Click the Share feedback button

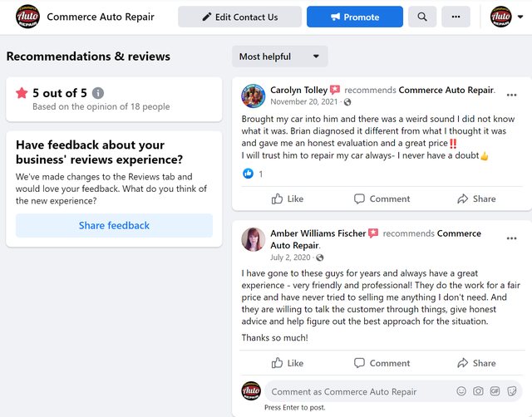click(x=114, y=225)
